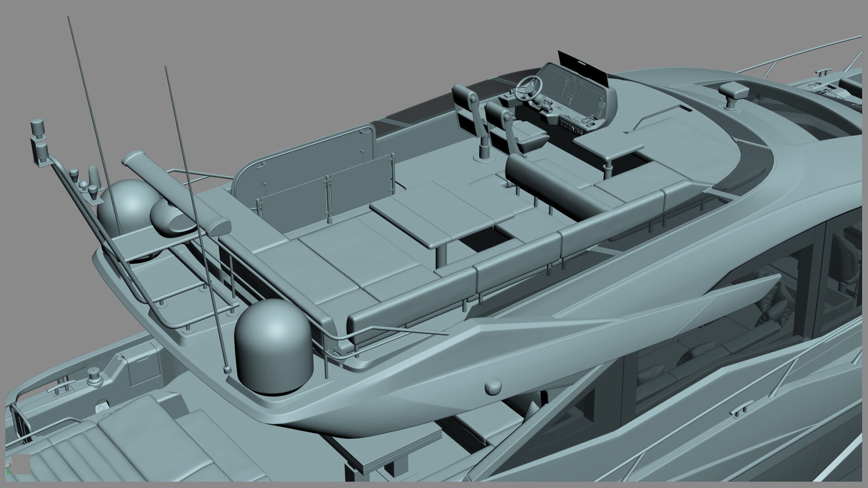Select the foreground satellite dome on the flybridge

(274, 347)
